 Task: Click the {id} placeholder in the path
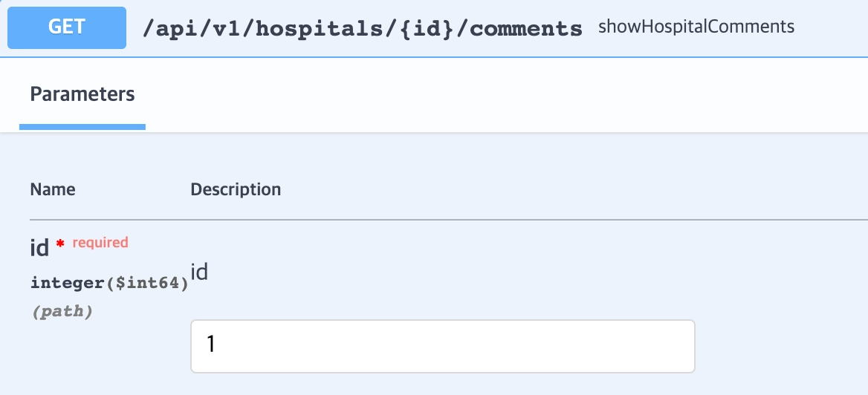426,28
